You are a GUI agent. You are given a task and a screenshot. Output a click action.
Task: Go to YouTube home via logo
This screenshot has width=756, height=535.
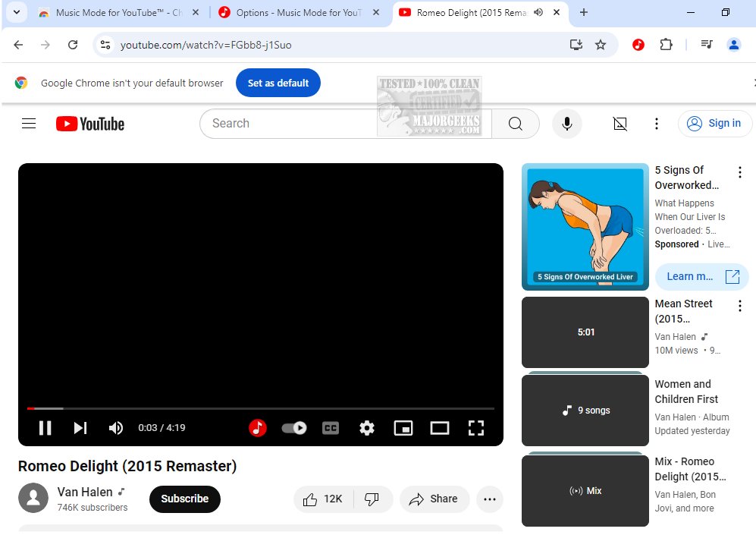pos(90,124)
